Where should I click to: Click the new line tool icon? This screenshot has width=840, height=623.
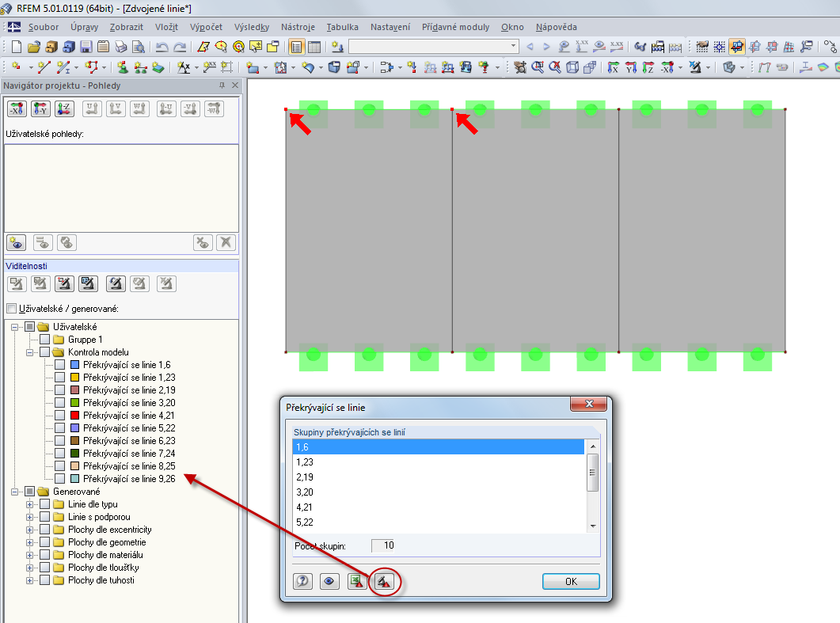(x=44, y=67)
